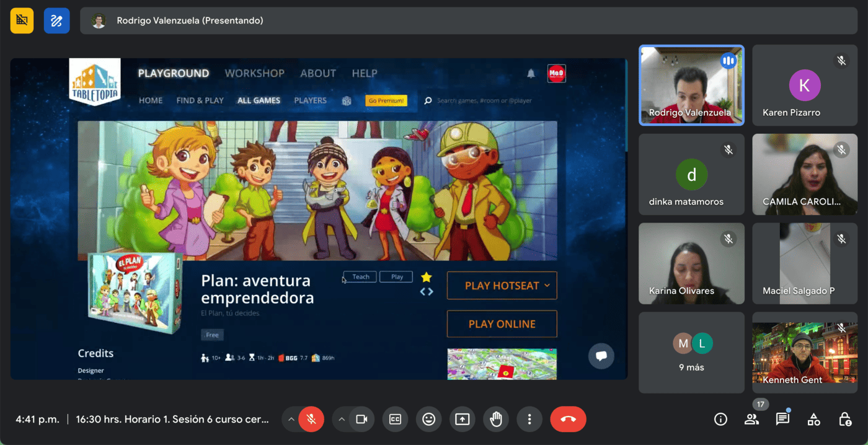This screenshot has width=868, height=445.
Task: Open the activities shapes icon
Action: (813, 420)
